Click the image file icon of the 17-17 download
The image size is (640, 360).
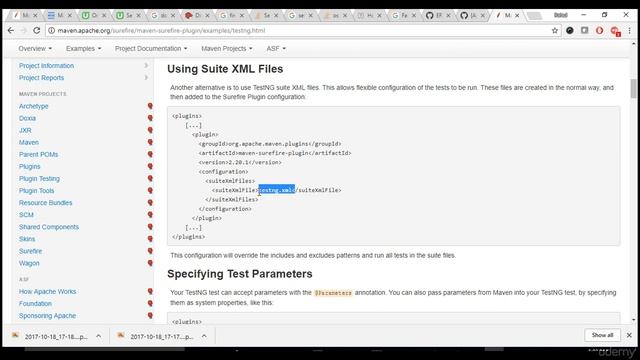(121, 336)
